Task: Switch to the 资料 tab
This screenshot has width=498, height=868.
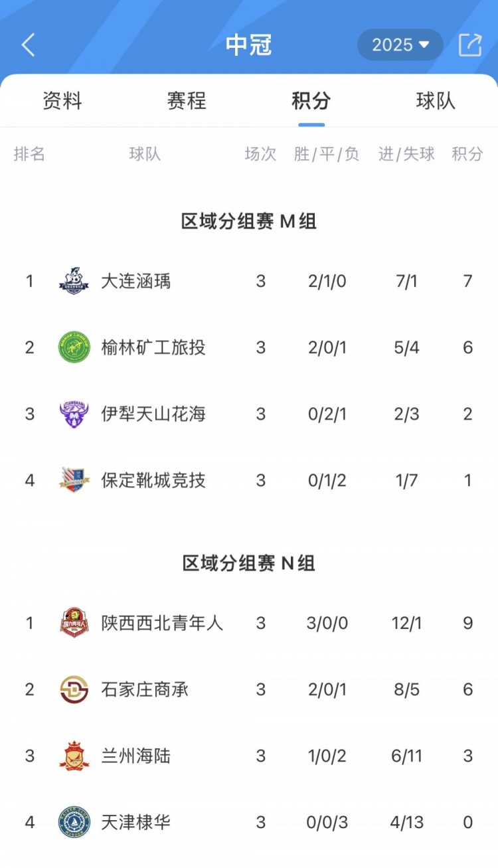Action: 62,101
